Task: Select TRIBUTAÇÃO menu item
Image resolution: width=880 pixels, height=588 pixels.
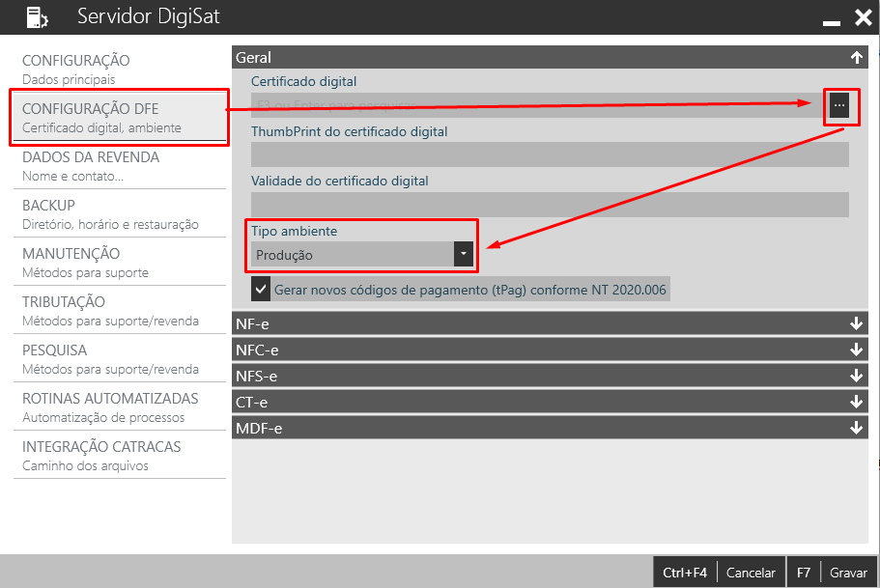Action: 120,310
